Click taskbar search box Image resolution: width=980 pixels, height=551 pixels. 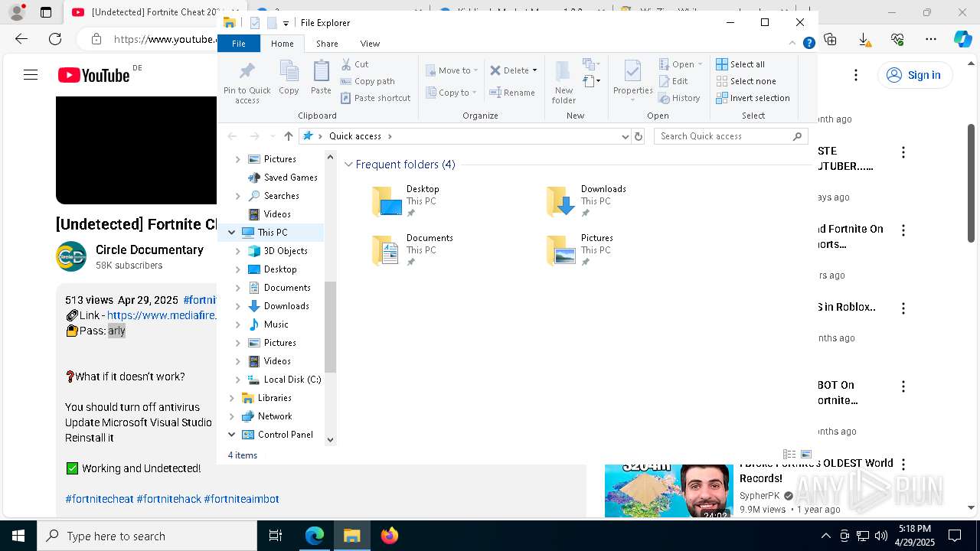[147, 536]
